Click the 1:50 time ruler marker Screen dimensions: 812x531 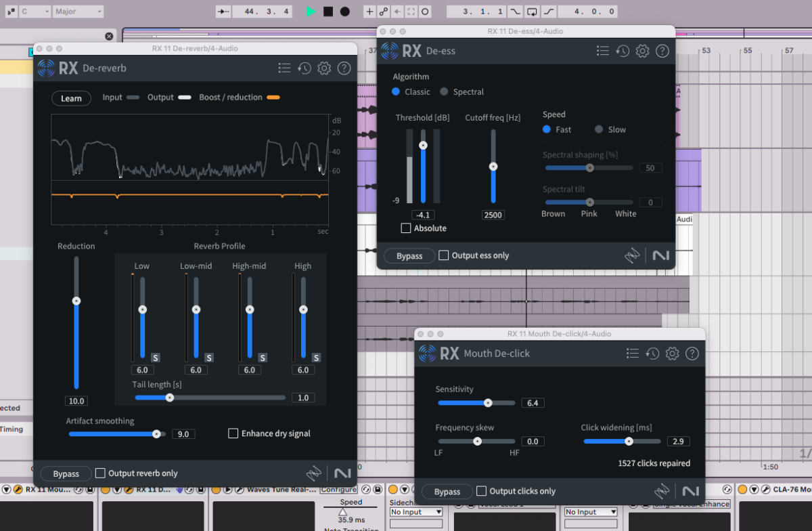pyautogui.click(x=770, y=467)
